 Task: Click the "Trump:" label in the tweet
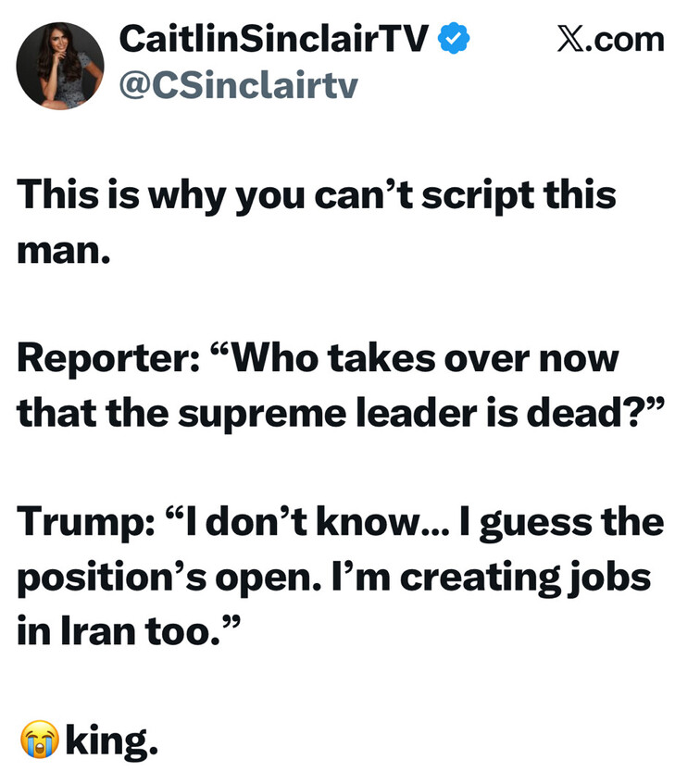click(81, 521)
